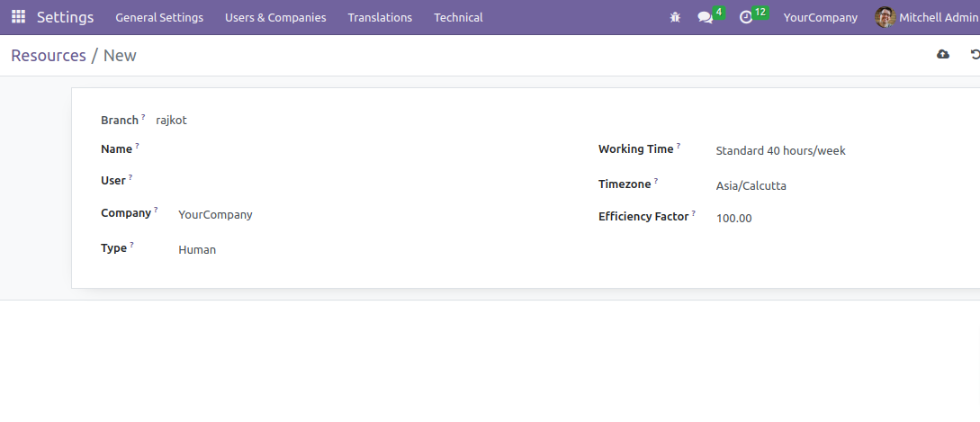Image resolution: width=980 pixels, height=422 pixels.
Task: Click the help mark next to Branch
Action: [x=143, y=116]
